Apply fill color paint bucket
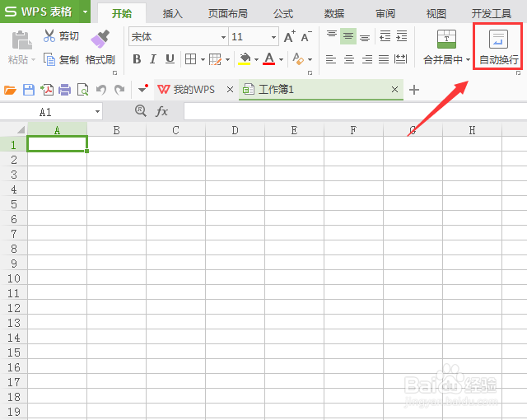 pyautogui.click(x=245, y=59)
